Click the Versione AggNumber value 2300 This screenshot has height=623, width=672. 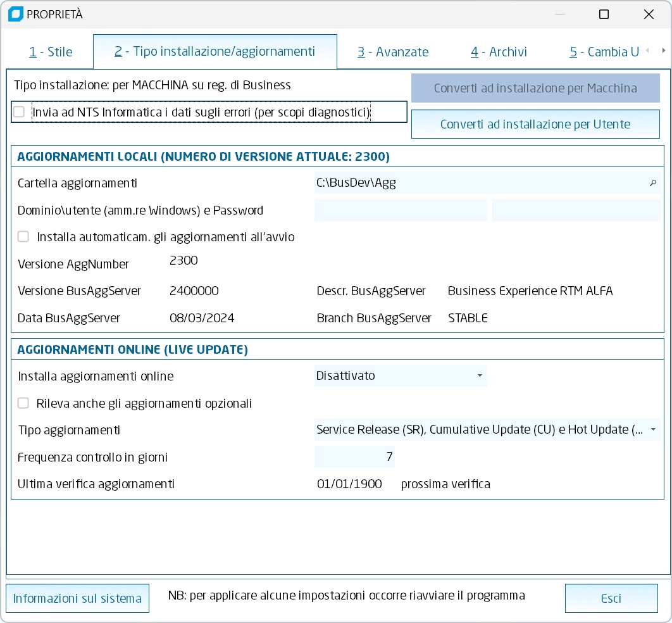[x=184, y=260]
